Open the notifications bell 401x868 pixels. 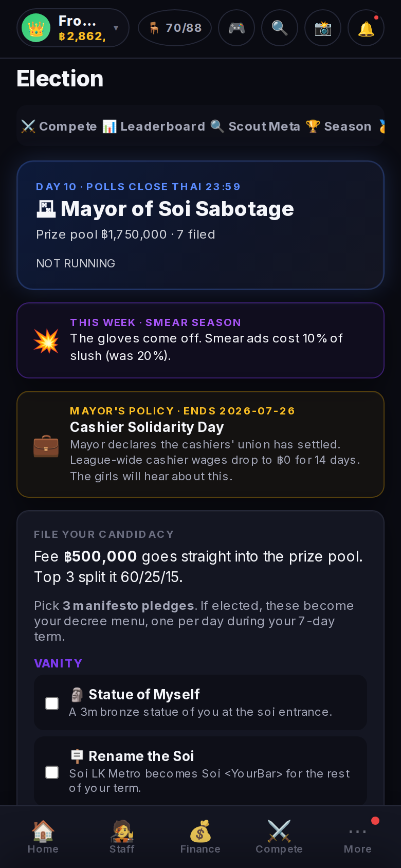click(x=366, y=28)
